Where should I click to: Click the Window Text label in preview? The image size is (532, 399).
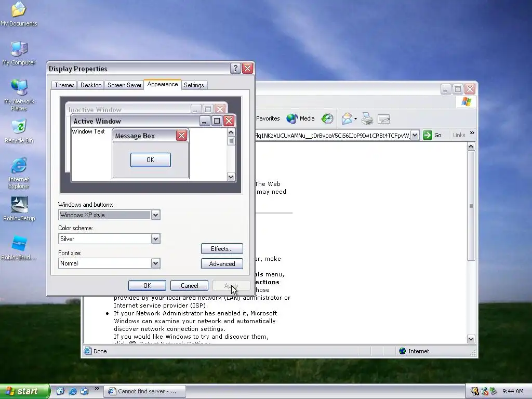tap(88, 131)
